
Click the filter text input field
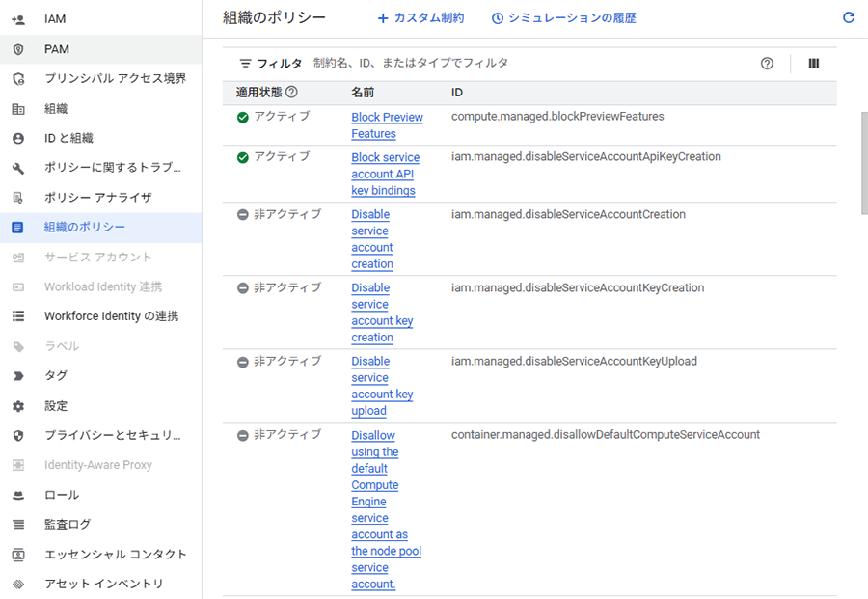530,64
